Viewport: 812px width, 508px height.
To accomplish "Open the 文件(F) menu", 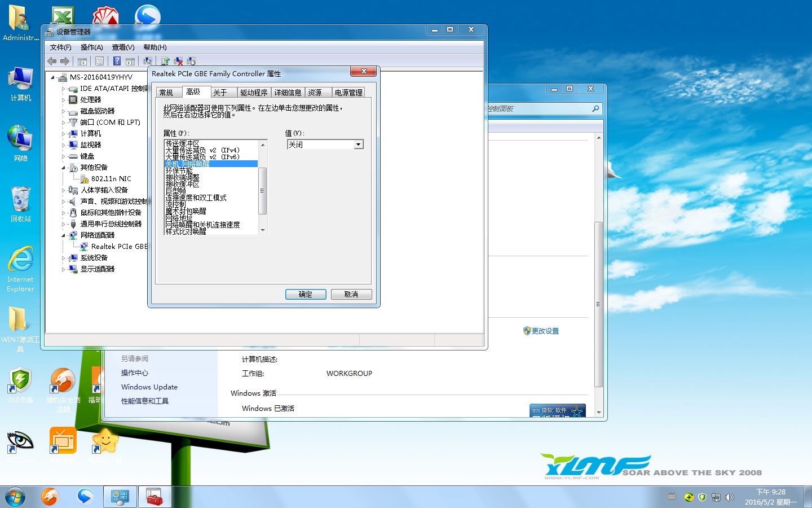I will (x=60, y=47).
